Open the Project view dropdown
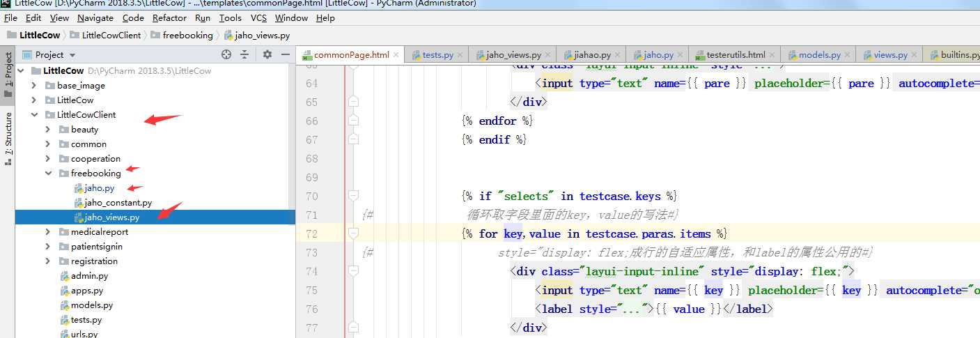Image resolution: width=980 pixels, height=338 pixels. point(72,55)
